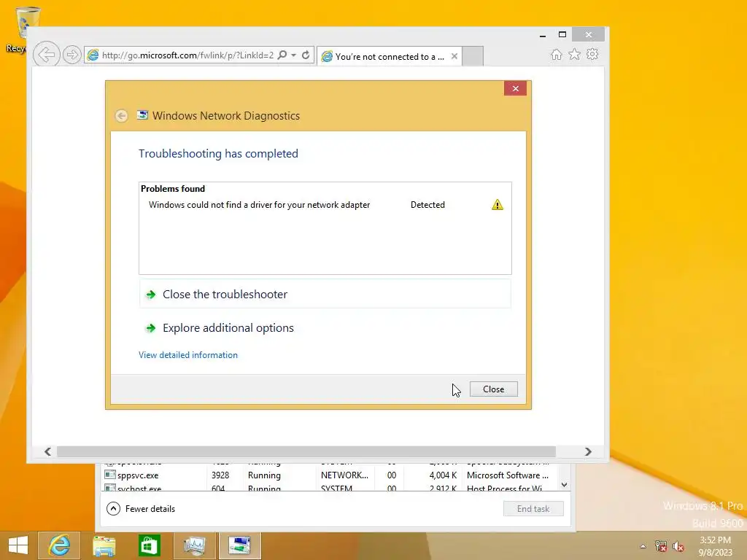
Task: Click the yellow warning icon next to Detected
Action: (x=498, y=205)
